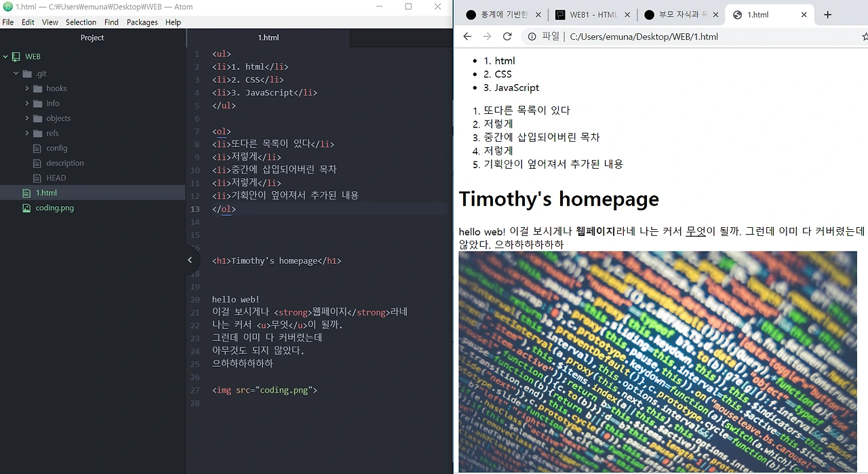Close the 부모 자식과 Chrome tab
This screenshot has height=474, width=868.
715,15
